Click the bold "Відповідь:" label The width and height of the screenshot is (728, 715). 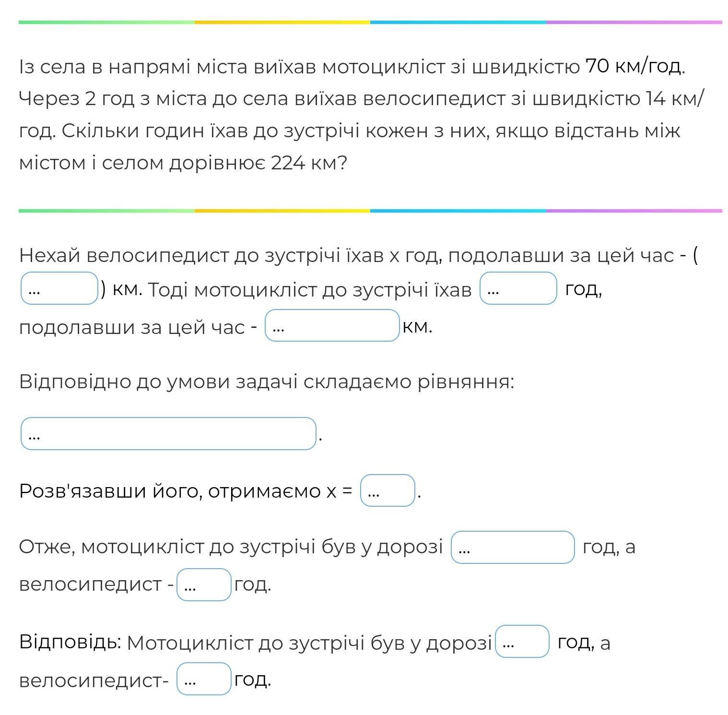pyautogui.click(x=70, y=642)
